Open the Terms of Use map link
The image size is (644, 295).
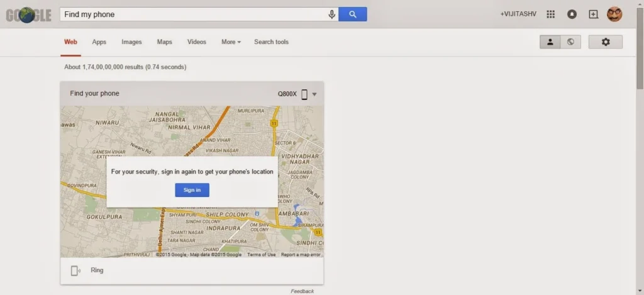click(261, 255)
